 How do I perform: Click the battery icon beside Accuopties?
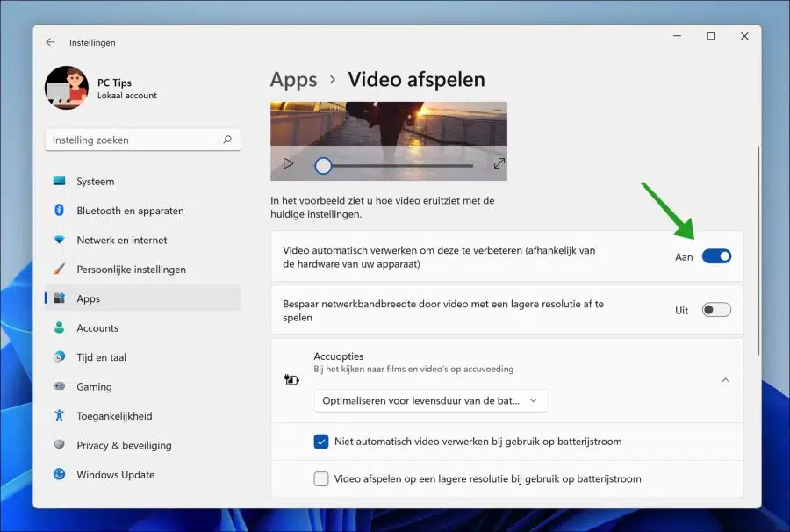click(x=291, y=380)
